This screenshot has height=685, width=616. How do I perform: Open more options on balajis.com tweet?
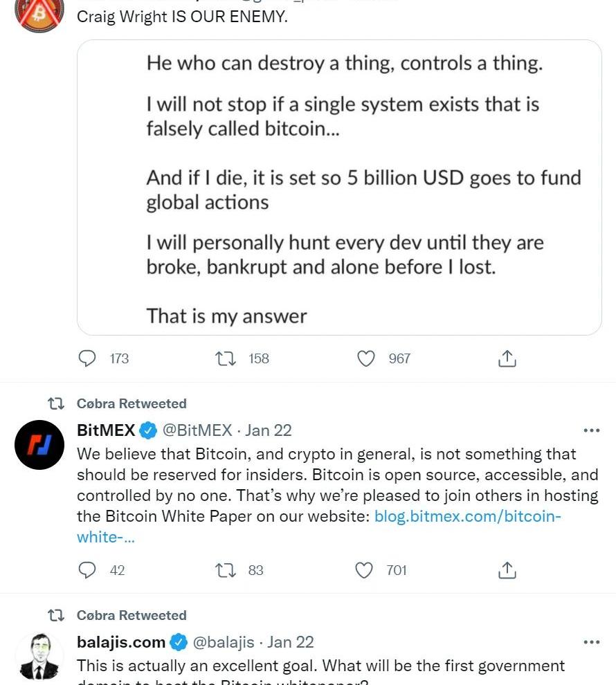coord(591,642)
